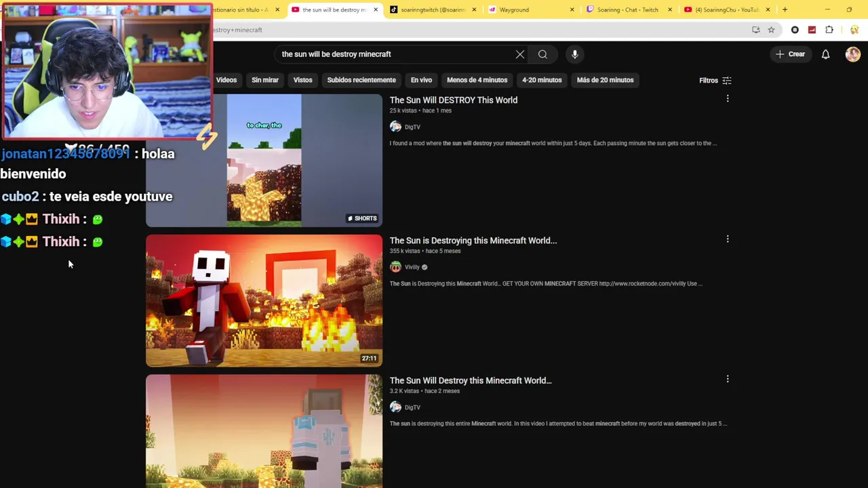Close the SoarinngChu YouTube tab
Viewport: 868px width, 488px height.
coord(768,9)
